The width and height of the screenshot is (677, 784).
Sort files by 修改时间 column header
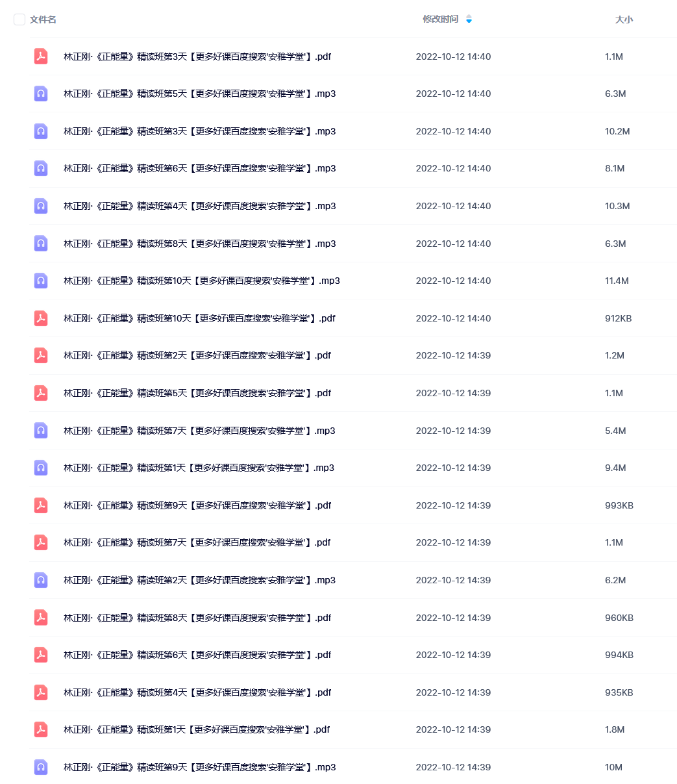point(441,19)
